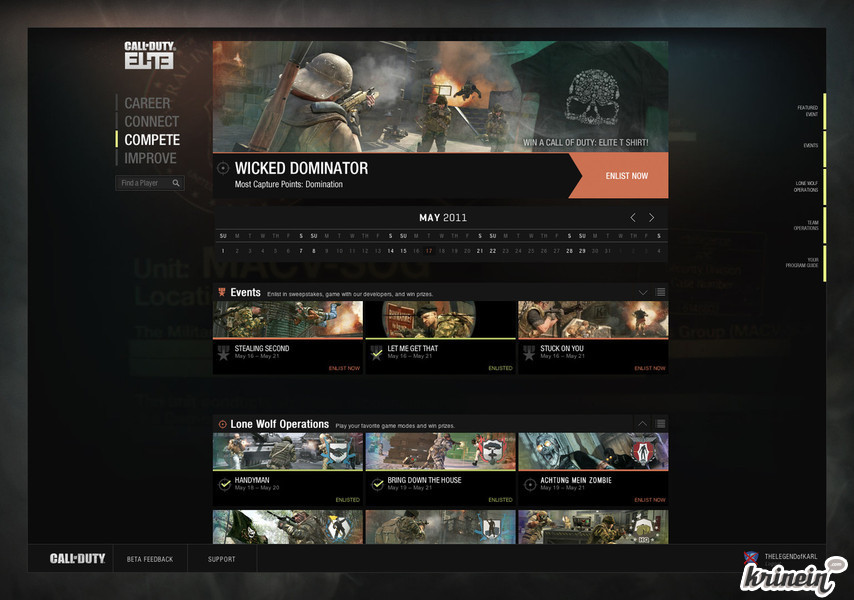Viewport: 854px width, 600px height.
Task: Collapse the Events section with its chevron
Action: point(643,293)
